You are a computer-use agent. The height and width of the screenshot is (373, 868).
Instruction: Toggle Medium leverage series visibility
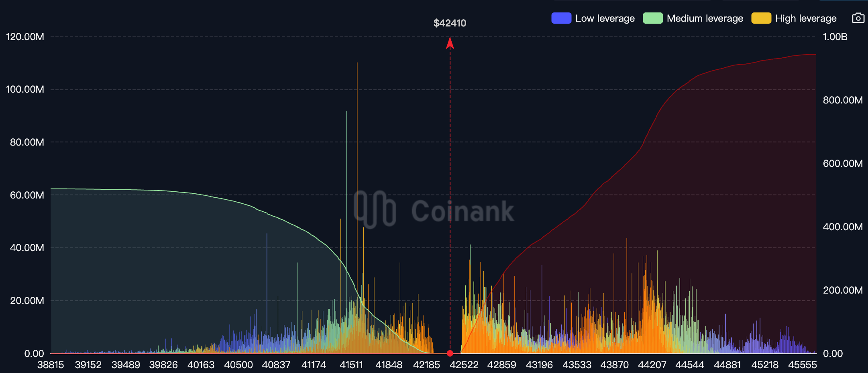point(693,18)
